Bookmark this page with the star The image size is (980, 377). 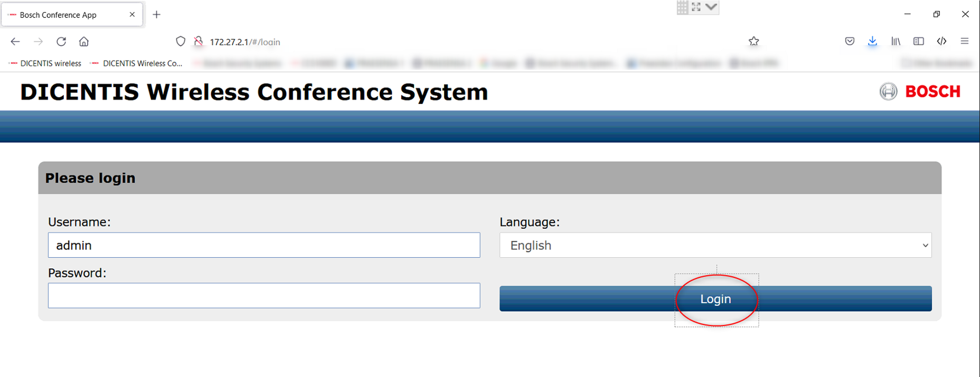point(754,41)
